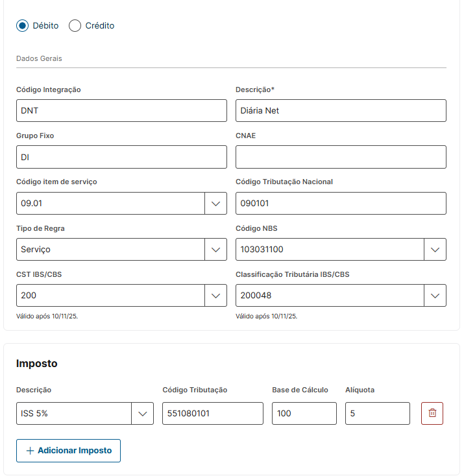Viewport: 464px width, 476px height.
Task: Open the tax Descrição ISS 5% dropdown
Action: point(142,414)
